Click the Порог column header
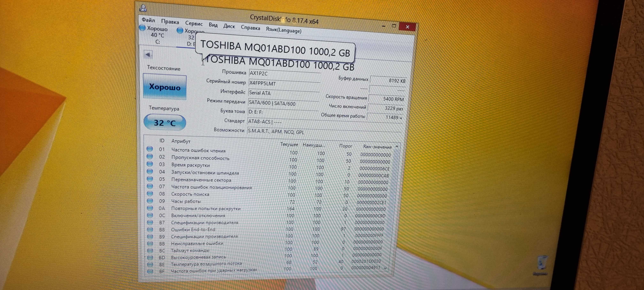The height and width of the screenshot is (290, 644). coord(345,146)
